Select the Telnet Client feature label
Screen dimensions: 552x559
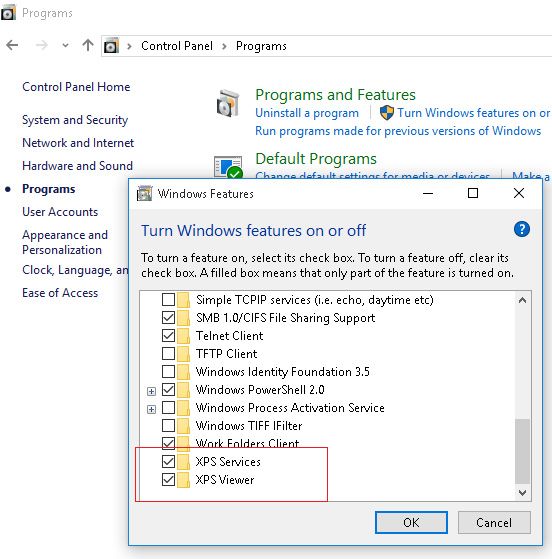230,335
